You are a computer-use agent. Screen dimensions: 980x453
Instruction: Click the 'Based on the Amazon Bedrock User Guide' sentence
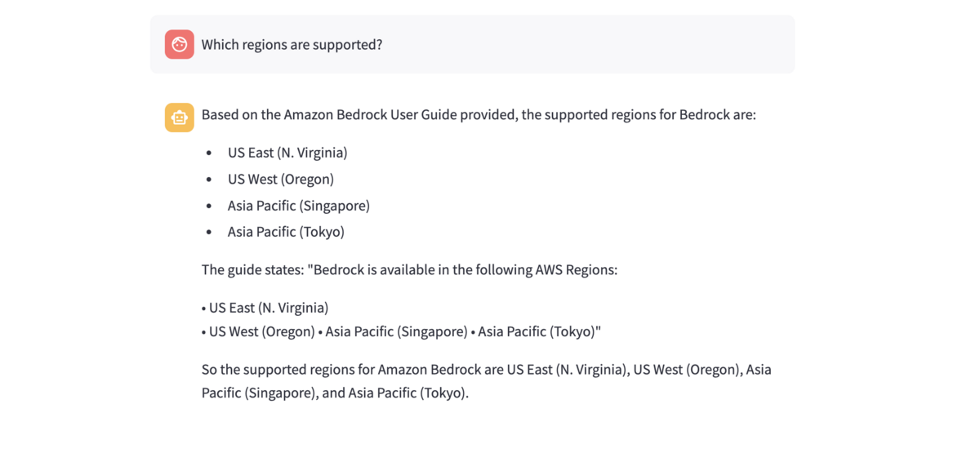[479, 114]
